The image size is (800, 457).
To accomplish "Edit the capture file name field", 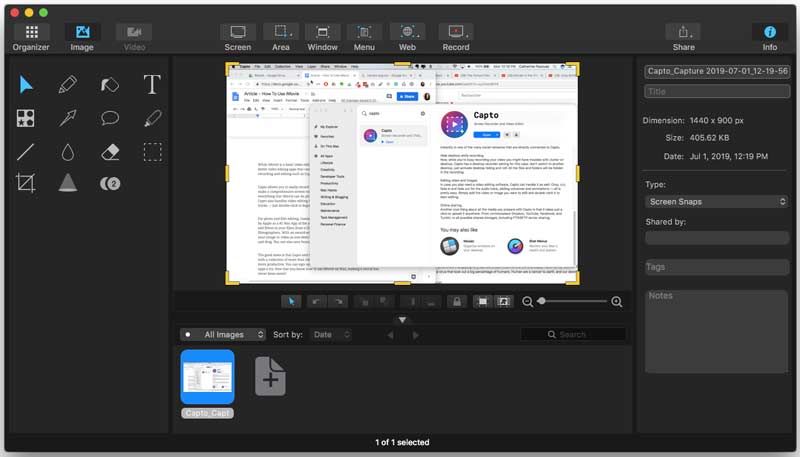I will point(717,71).
